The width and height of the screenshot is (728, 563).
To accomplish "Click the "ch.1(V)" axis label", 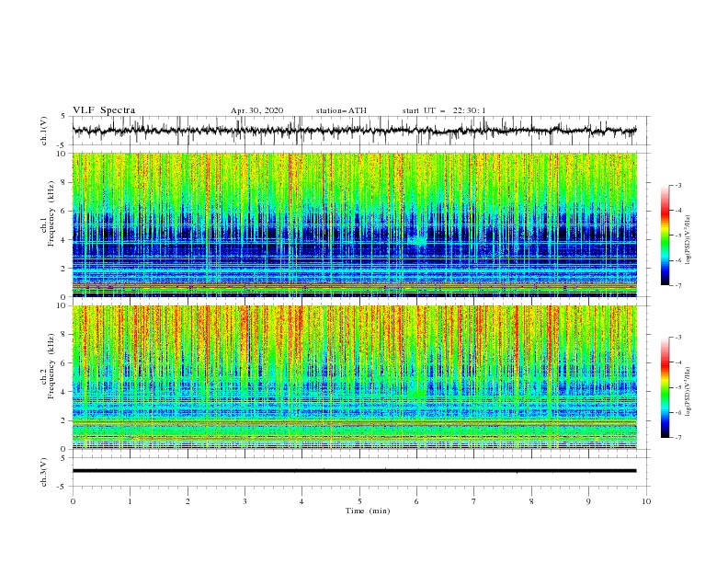I will tap(44, 131).
